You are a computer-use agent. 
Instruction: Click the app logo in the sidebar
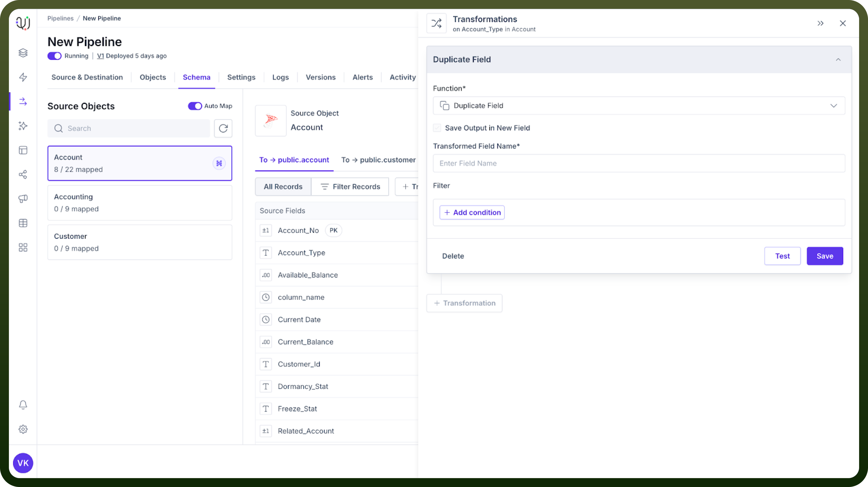coord(23,23)
